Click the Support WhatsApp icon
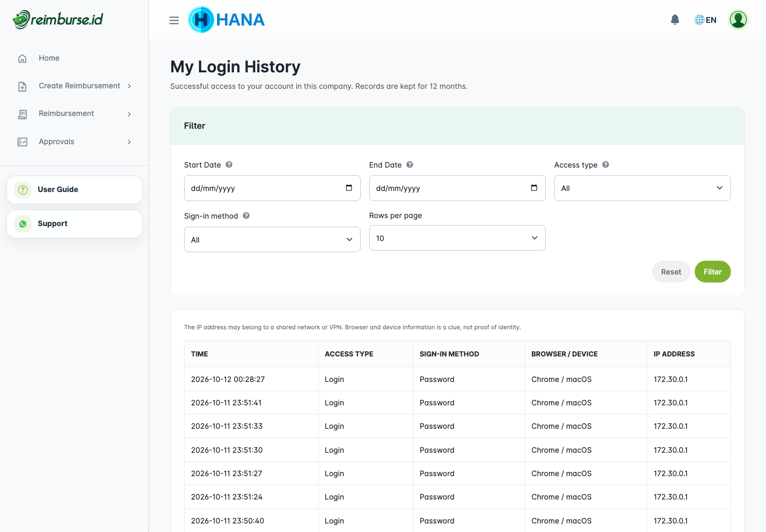The width and height of the screenshot is (766, 532). coord(23,223)
